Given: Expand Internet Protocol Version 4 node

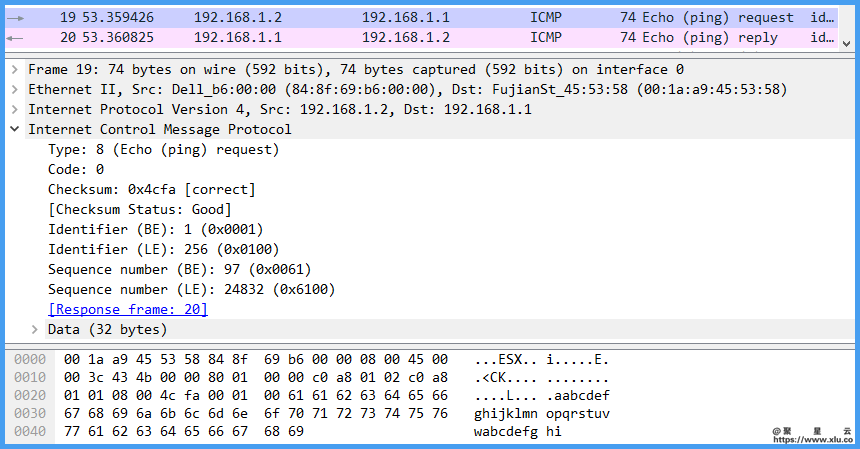Looking at the screenshot, I should (15, 110).
